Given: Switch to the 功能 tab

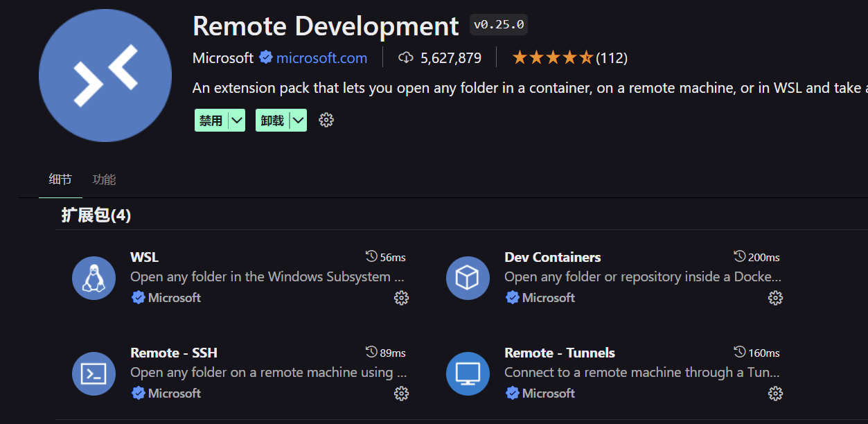Looking at the screenshot, I should (x=104, y=179).
